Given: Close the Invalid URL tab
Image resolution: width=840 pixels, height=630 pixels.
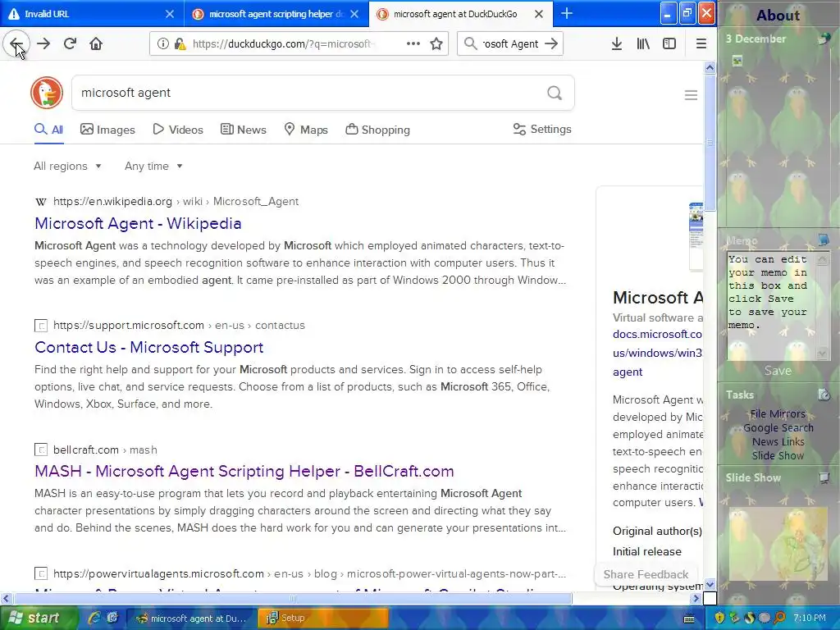Looking at the screenshot, I should click(x=169, y=14).
